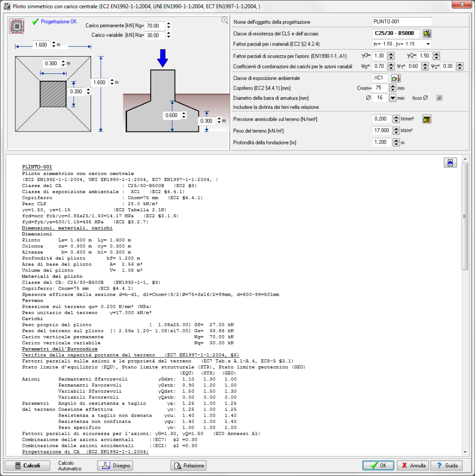The image size is (475, 476).
Task: Open soil pressure helper icon
Action: [427, 119]
